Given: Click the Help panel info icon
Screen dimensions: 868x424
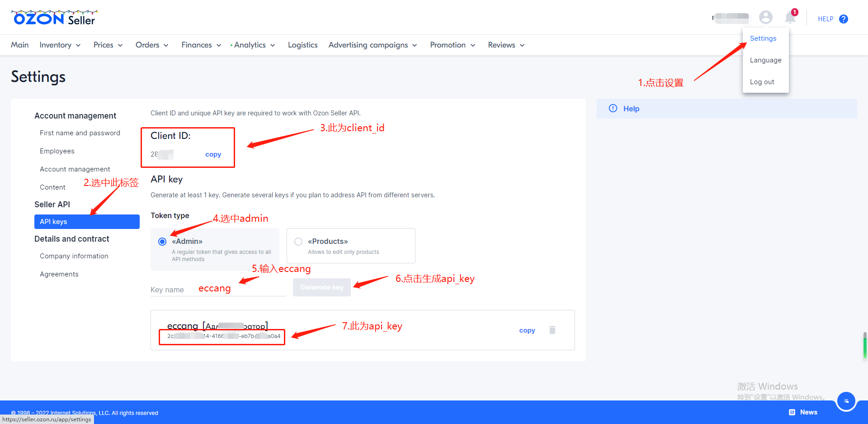Looking at the screenshot, I should click(613, 108).
